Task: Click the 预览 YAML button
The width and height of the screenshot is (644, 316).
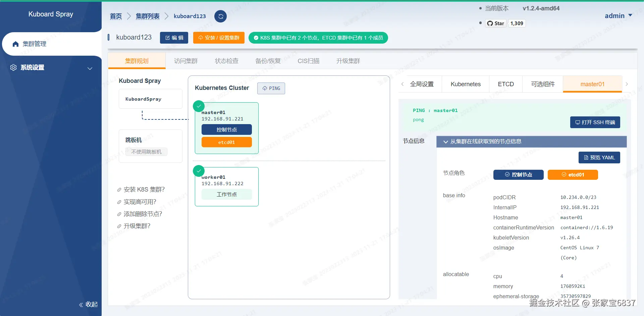Action: 599,158
